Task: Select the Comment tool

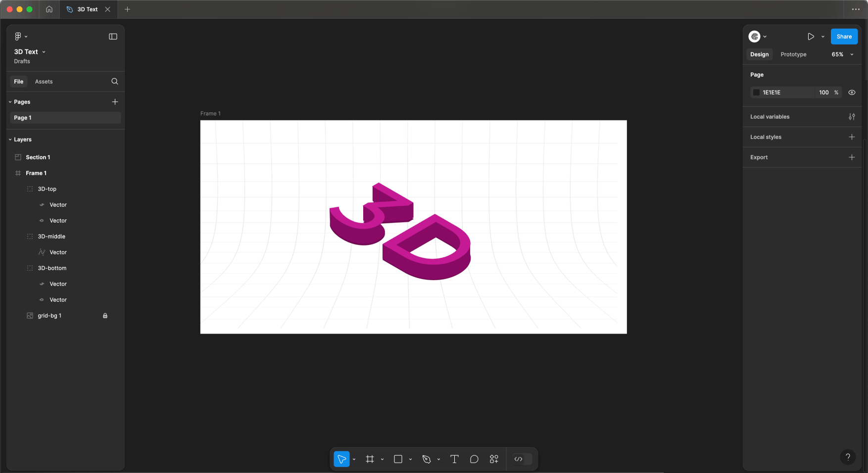Action: 474,459
